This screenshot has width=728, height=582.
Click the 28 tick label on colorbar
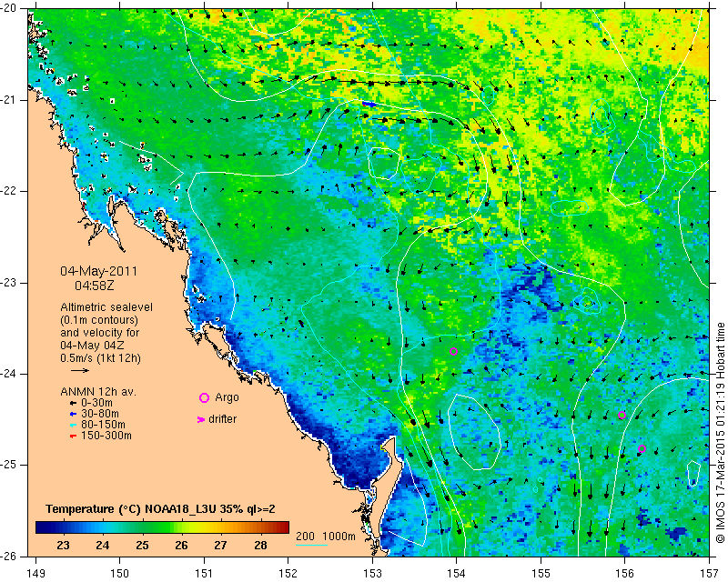pyautogui.click(x=260, y=546)
